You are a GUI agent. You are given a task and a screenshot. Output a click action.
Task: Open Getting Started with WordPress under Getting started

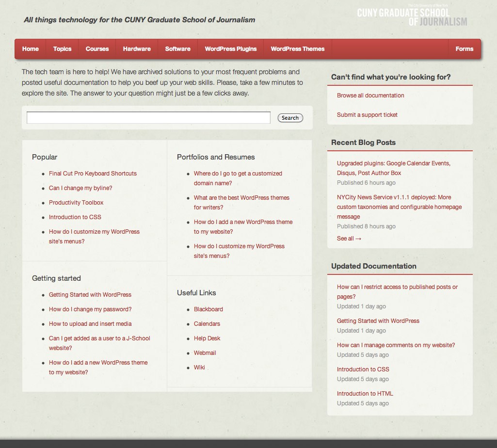[x=90, y=294]
